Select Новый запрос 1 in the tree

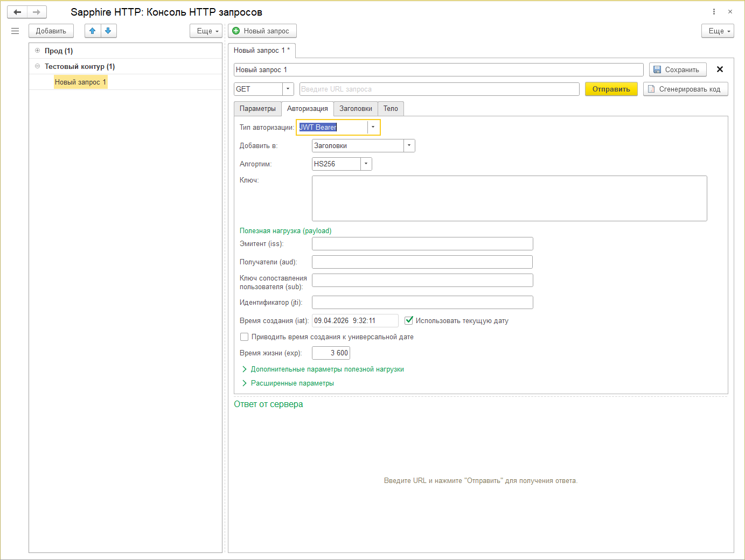(80, 82)
